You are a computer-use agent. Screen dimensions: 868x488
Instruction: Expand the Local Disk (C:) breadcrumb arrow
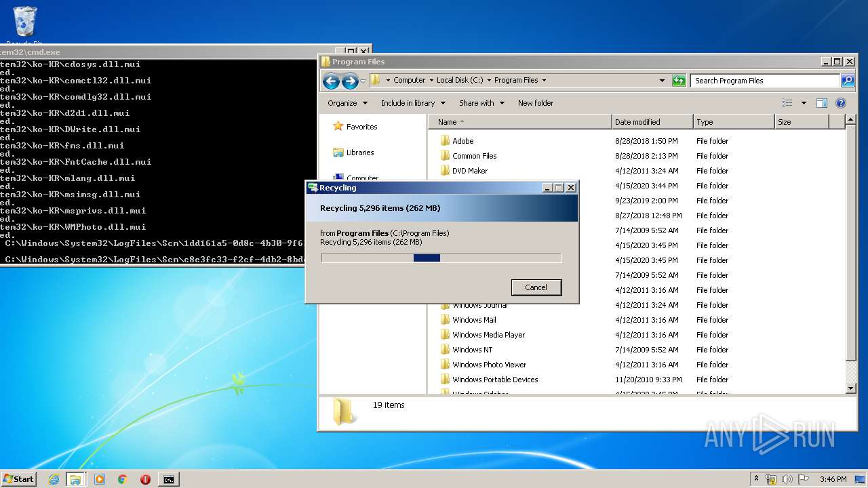pos(489,80)
